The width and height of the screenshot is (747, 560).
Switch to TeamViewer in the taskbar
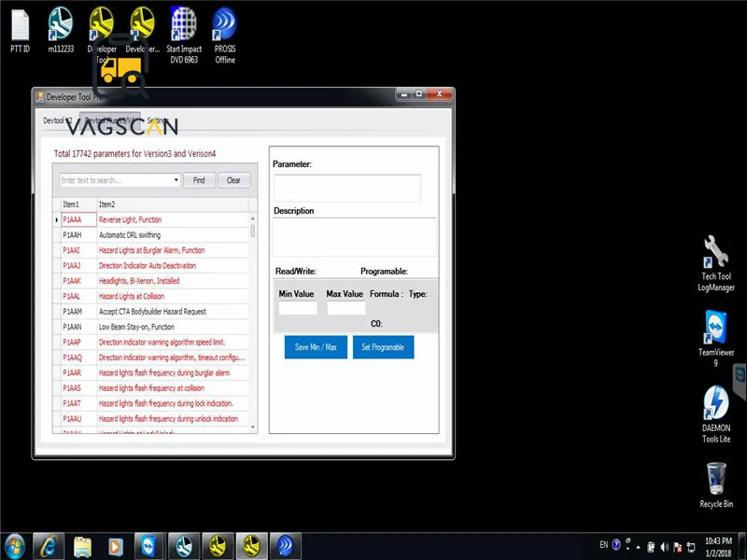[149, 546]
